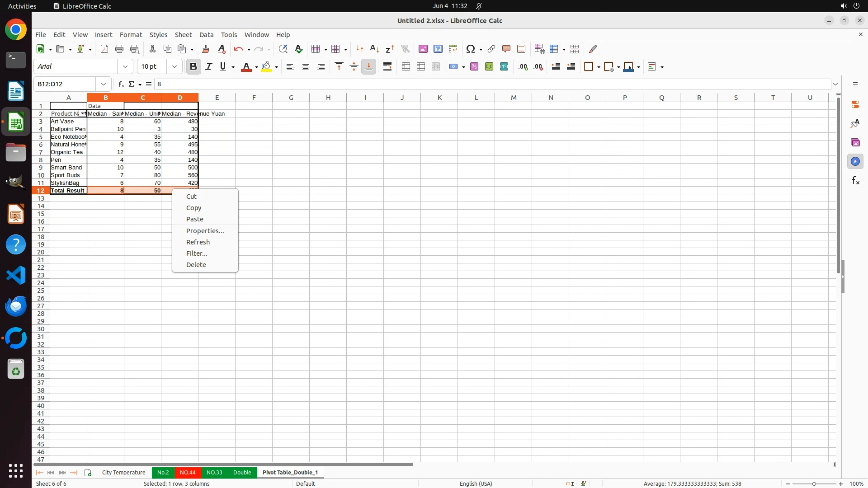Viewport: 868px width, 488px height.
Task: Click the Insert Pivot Table icon
Action: click(453, 49)
